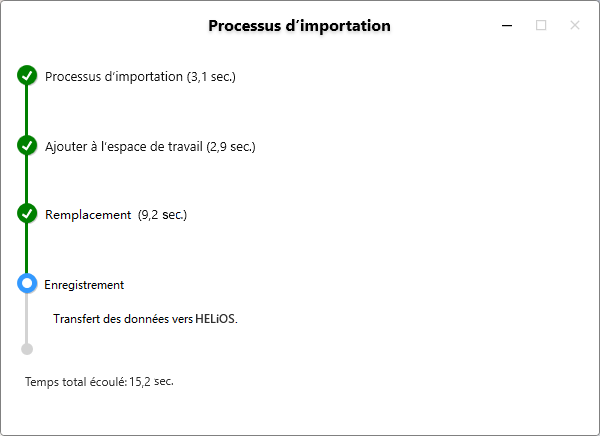Click the gray end dot of the timeline
600x436 pixels.
(27, 349)
